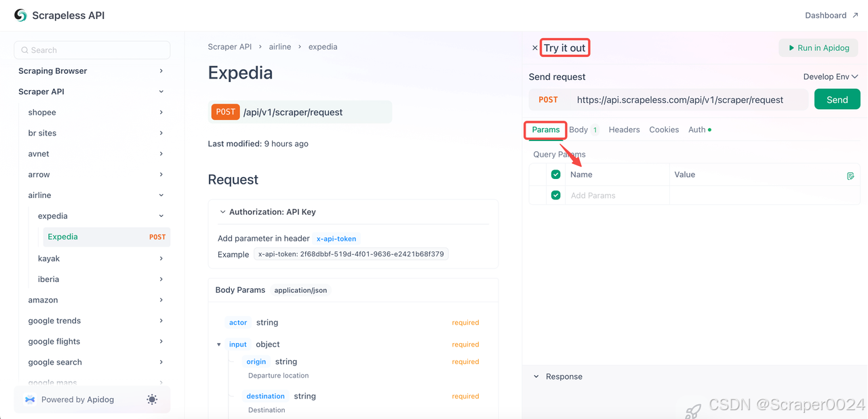This screenshot has width=868, height=419.
Task: Click the Scrapeless API logo icon
Action: (20, 15)
